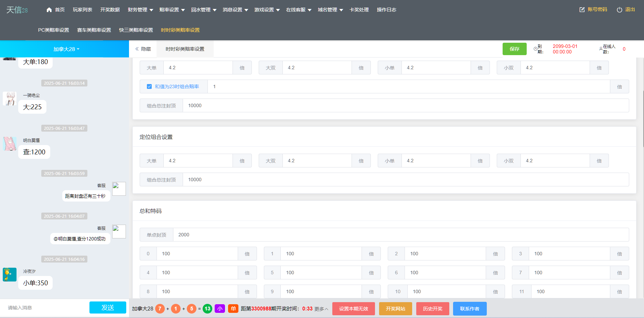This screenshot has width=644, height=318.
Task: Click the green 13 sum ball in status bar
Action: (x=207, y=309)
